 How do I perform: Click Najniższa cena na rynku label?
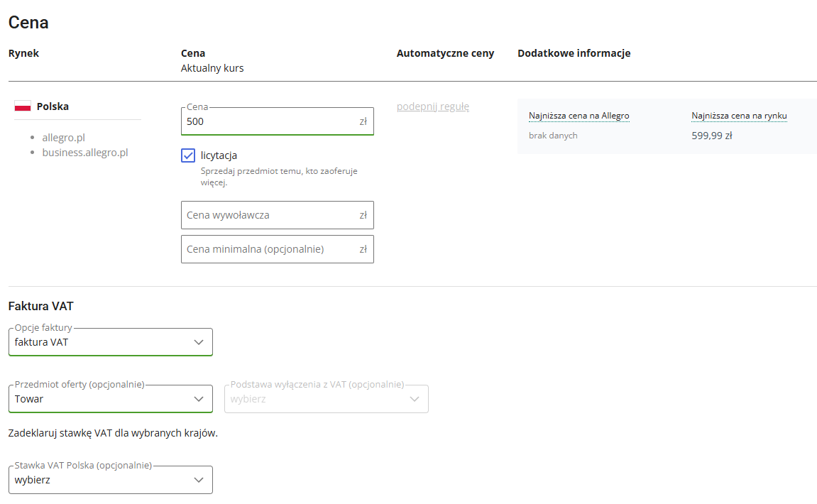pyautogui.click(x=739, y=116)
